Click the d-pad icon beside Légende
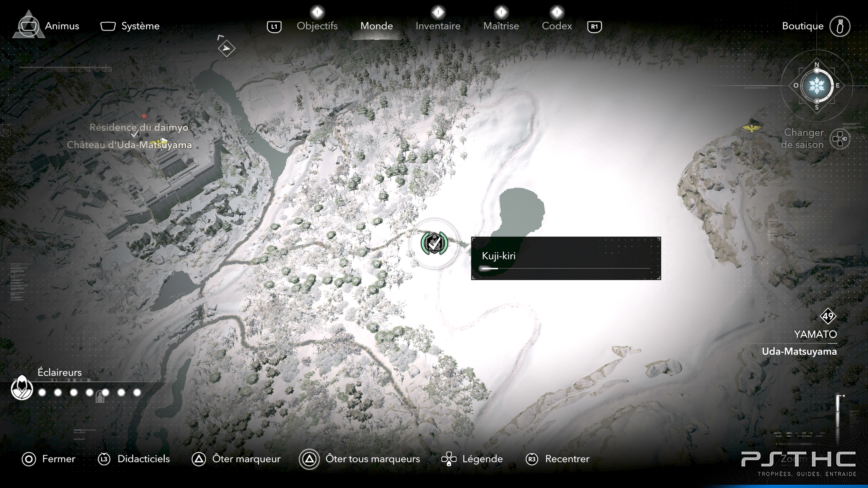 tap(449, 459)
